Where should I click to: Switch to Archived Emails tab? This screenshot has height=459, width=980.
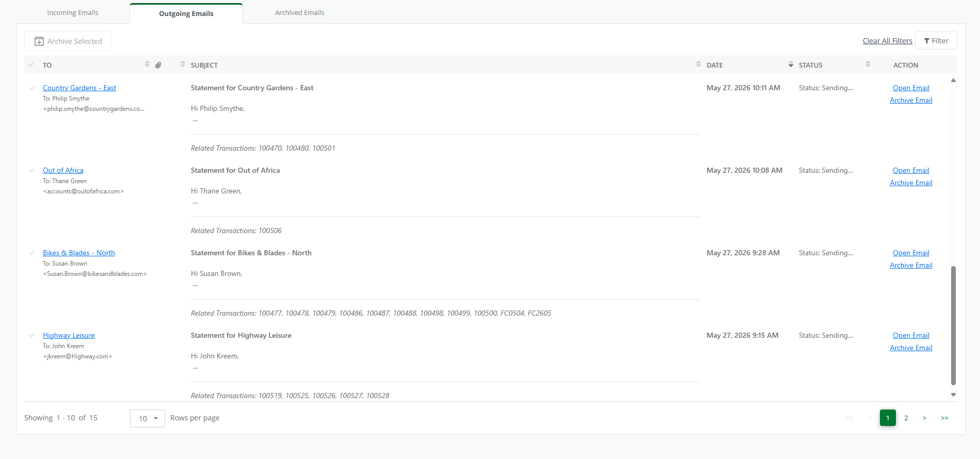300,12
